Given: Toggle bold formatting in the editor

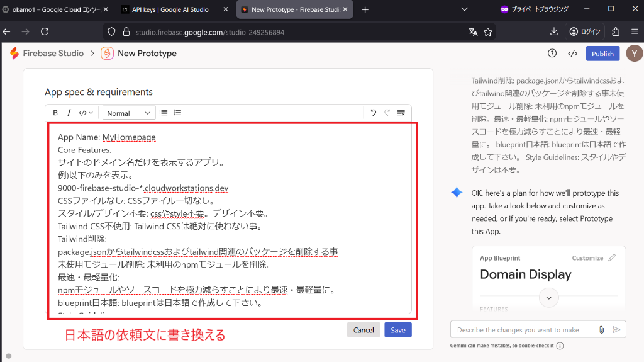Looking at the screenshot, I should pos(55,113).
